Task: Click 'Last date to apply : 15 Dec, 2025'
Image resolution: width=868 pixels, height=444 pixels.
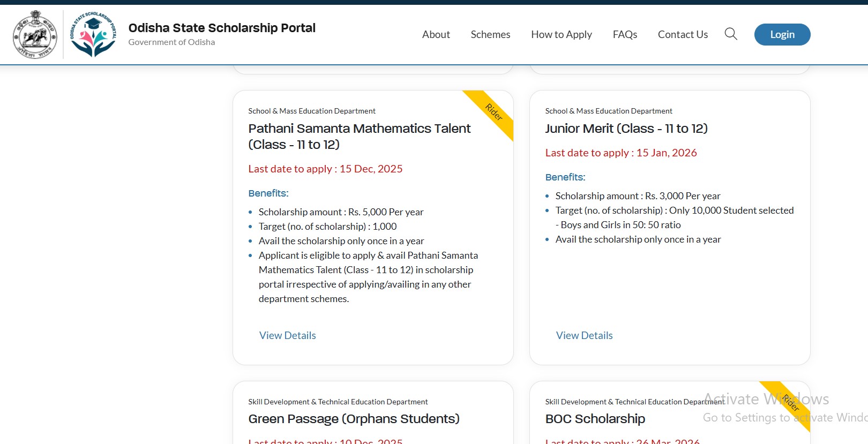Action: tap(325, 169)
